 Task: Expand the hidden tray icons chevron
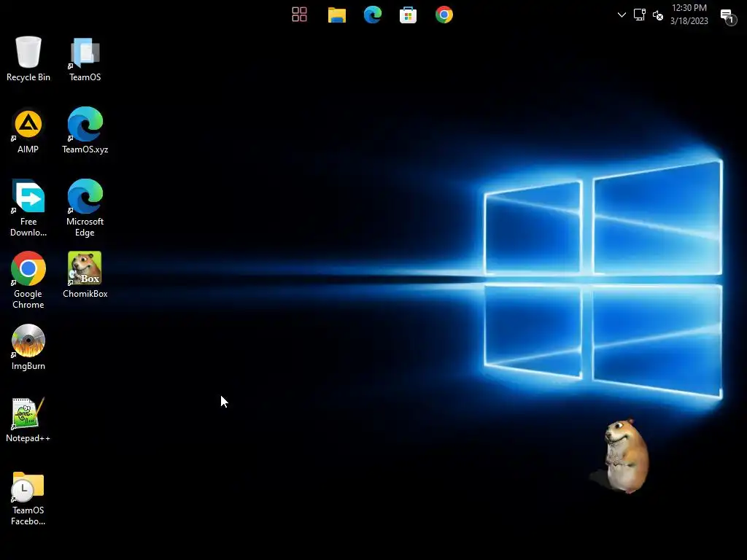[622, 15]
